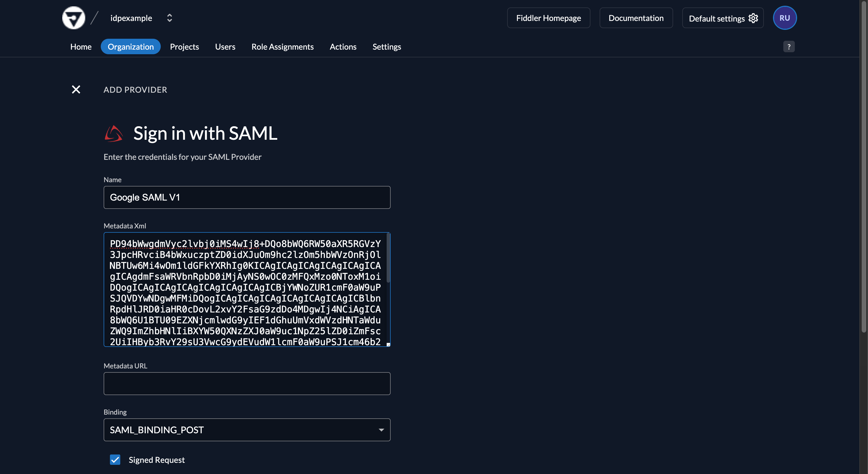Close the Add Provider form
The height and width of the screenshot is (474, 868).
pos(76,89)
